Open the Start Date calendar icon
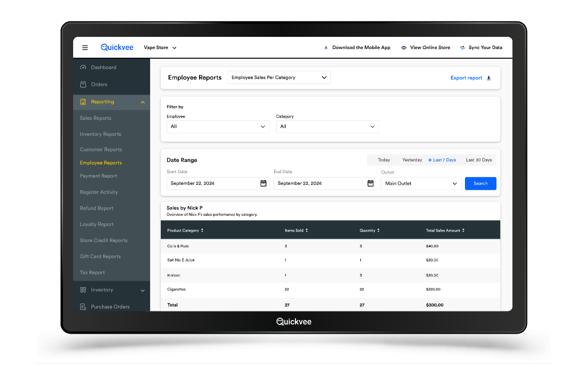The height and width of the screenshot is (367, 588). click(x=263, y=183)
